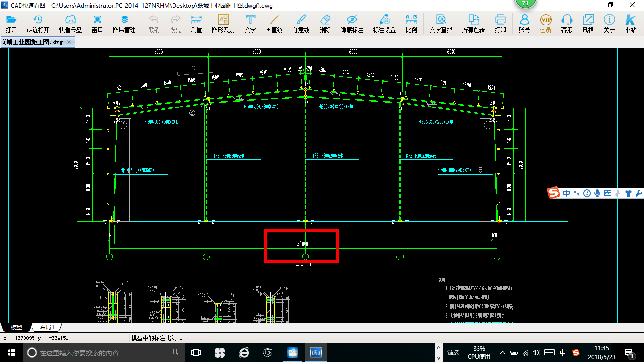Image resolution: width=644 pixels, height=362 pixels.
Task: Click the 打开 (Open) toolbar icon
Action: 11,23
